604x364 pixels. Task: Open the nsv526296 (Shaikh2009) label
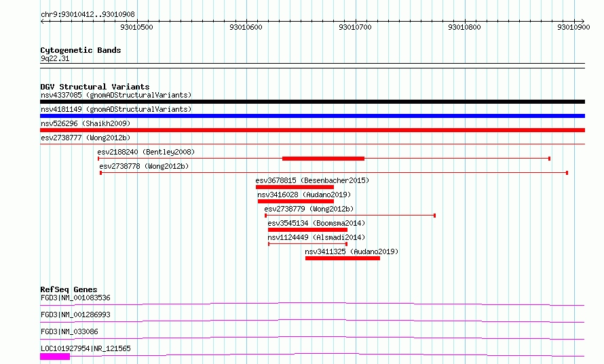(86, 123)
